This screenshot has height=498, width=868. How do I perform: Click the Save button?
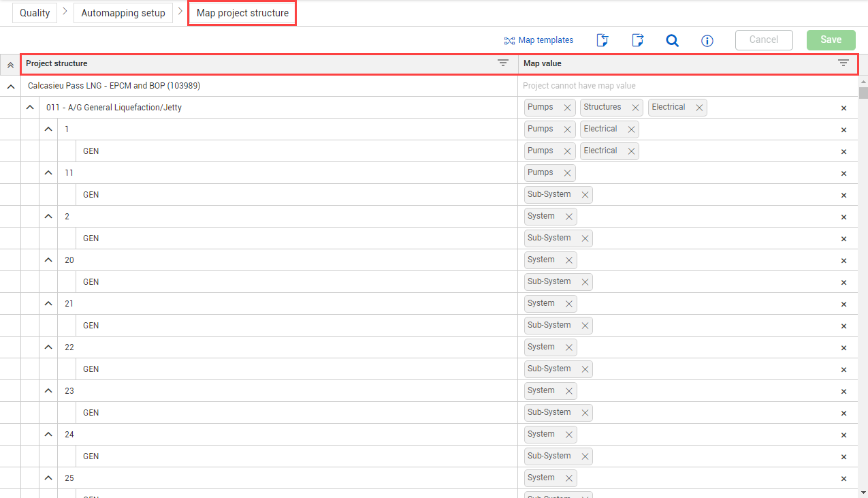(831, 40)
